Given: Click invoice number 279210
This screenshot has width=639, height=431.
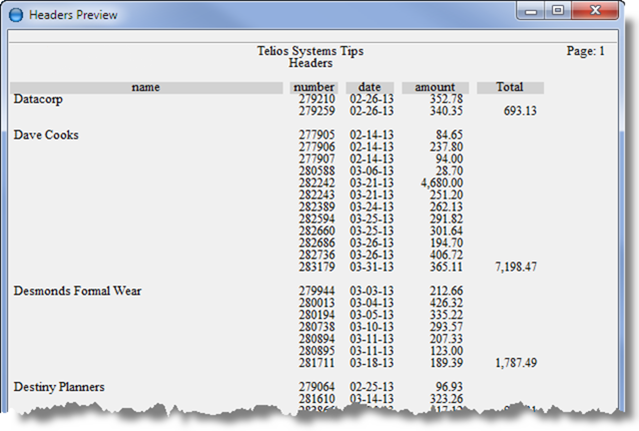Looking at the screenshot, I should coord(318,100).
